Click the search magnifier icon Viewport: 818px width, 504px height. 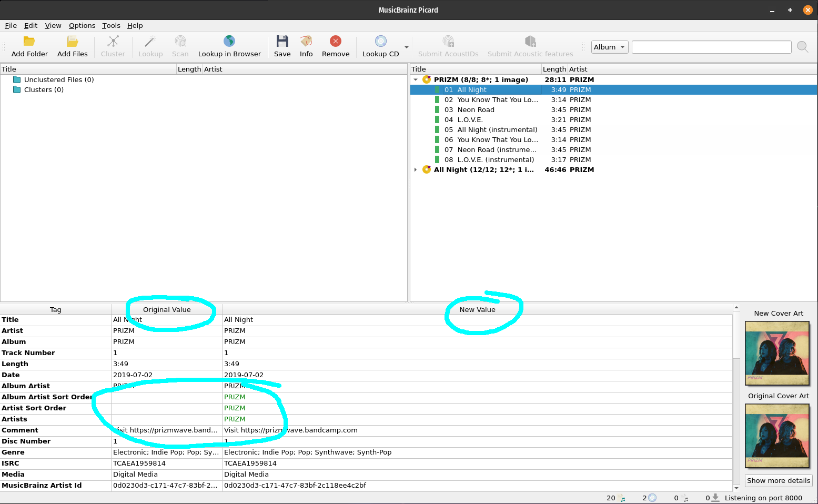point(802,47)
